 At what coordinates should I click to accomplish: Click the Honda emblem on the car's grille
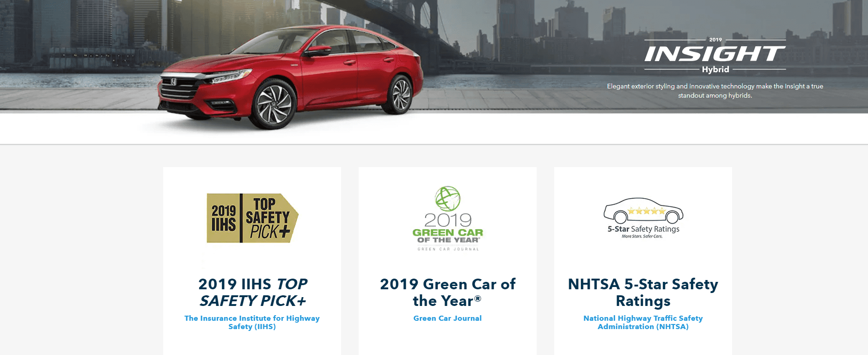(x=173, y=82)
